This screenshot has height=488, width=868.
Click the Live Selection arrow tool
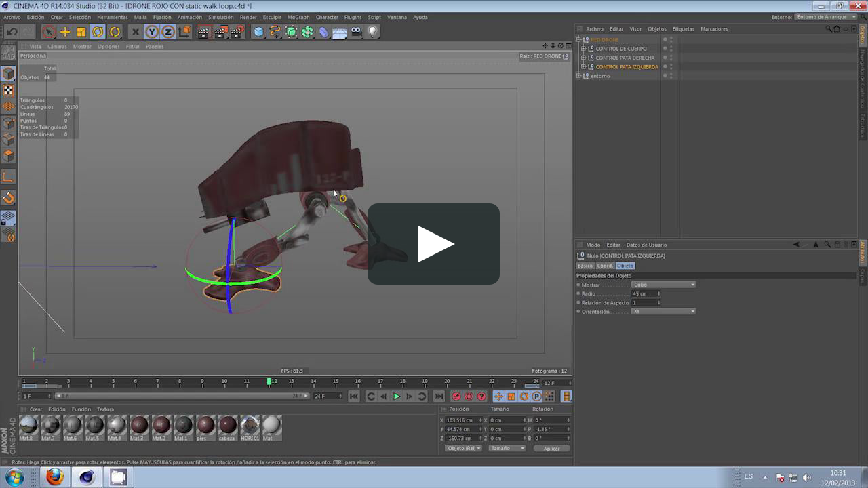(x=48, y=32)
